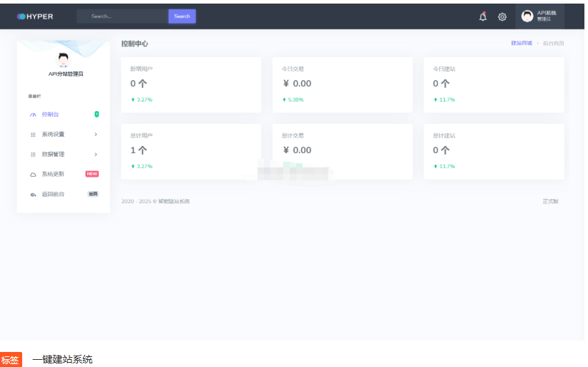
Task: Open the settings gear icon
Action: (x=502, y=17)
